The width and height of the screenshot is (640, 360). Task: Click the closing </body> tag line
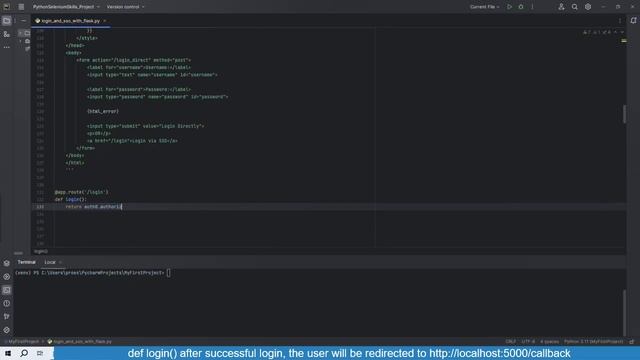click(75, 156)
